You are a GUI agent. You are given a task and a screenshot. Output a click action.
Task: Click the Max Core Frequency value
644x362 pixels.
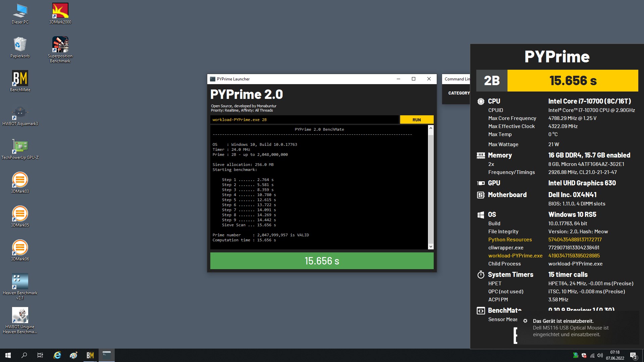pos(572,118)
